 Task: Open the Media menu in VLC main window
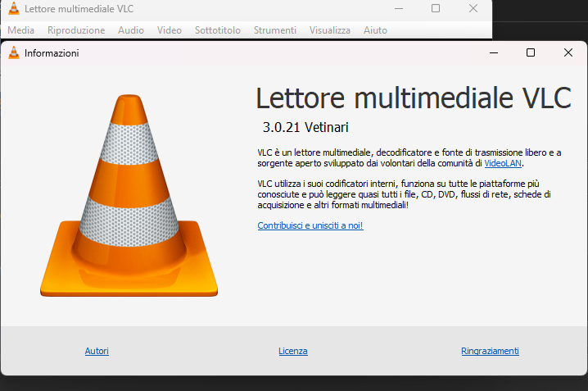tap(21, 30)
